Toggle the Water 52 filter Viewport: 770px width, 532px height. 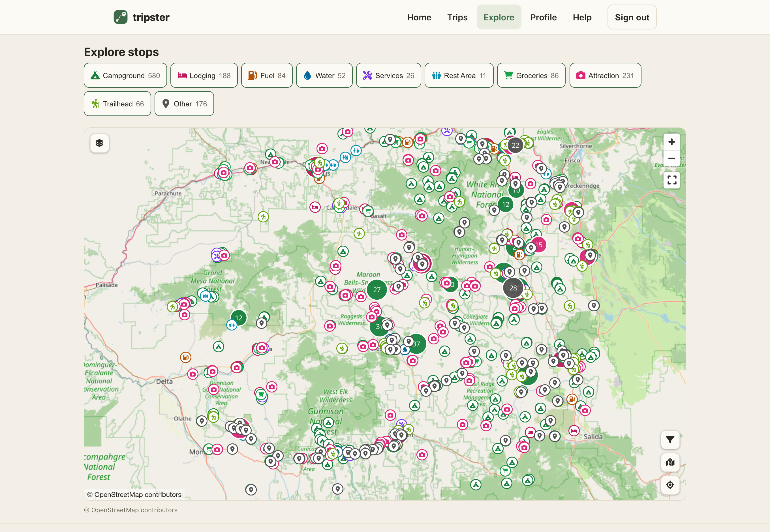point(324,75)
